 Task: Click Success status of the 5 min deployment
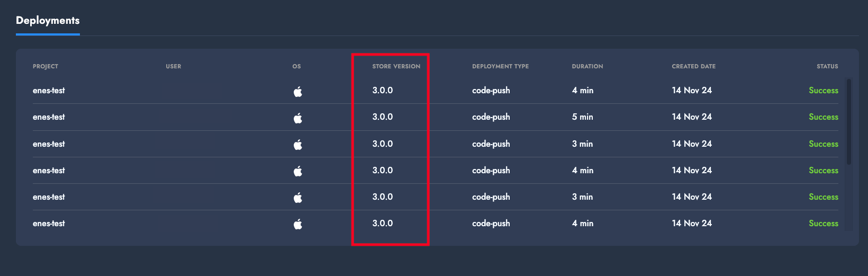(x=823, y=117)
